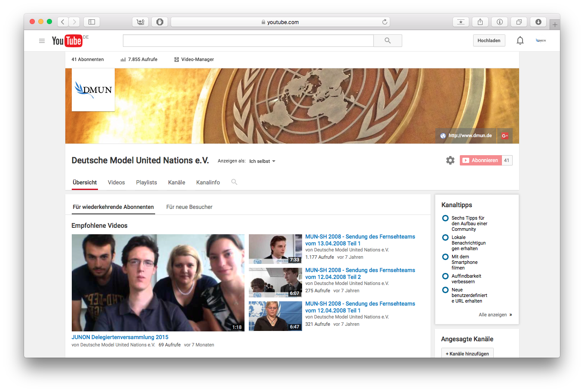Add a new Safari tab

(555, 24)
